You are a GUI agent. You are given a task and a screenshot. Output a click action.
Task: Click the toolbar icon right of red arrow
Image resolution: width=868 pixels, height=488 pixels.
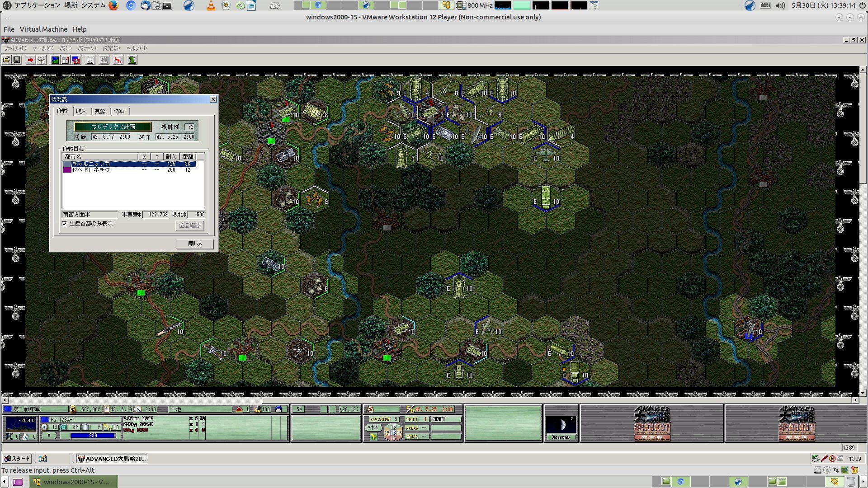(x=41, y=60)
